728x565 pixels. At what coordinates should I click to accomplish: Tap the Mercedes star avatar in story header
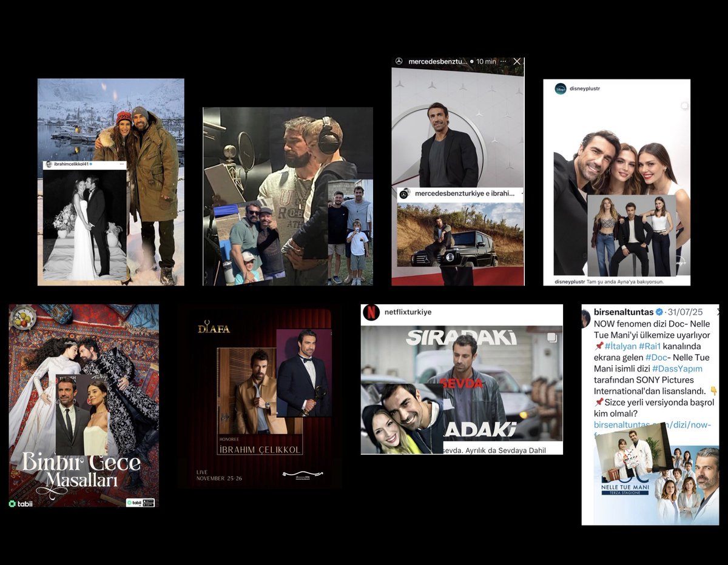point(399,61)
